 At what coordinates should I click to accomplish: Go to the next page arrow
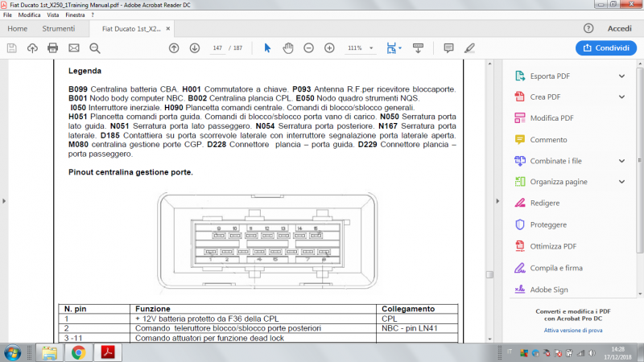194,48
